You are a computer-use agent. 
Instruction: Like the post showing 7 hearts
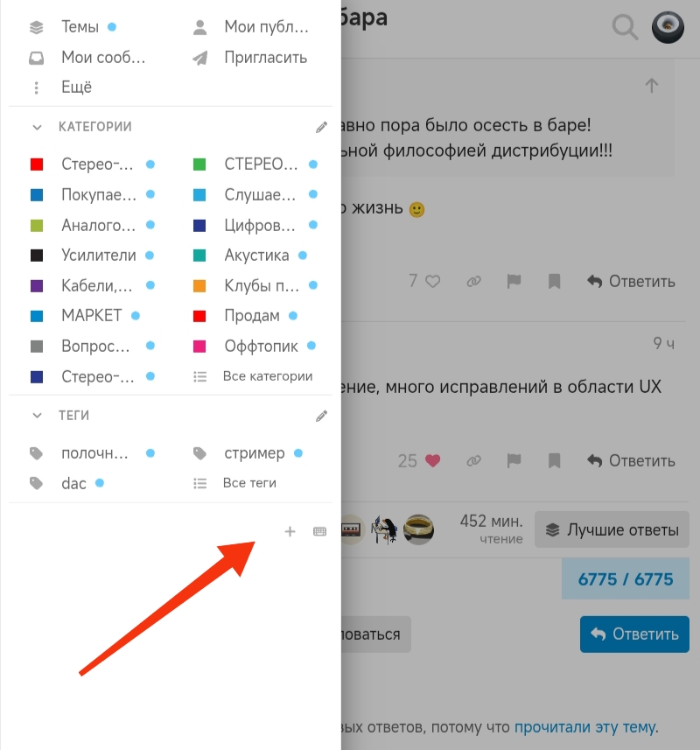433,281
